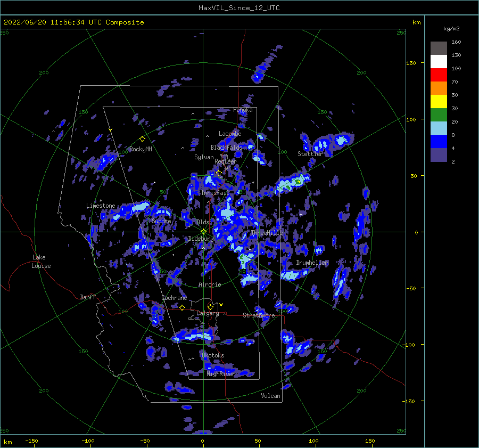479x448 pixels.
Task: Click the Cochrane city label
Action: point(174,298)
